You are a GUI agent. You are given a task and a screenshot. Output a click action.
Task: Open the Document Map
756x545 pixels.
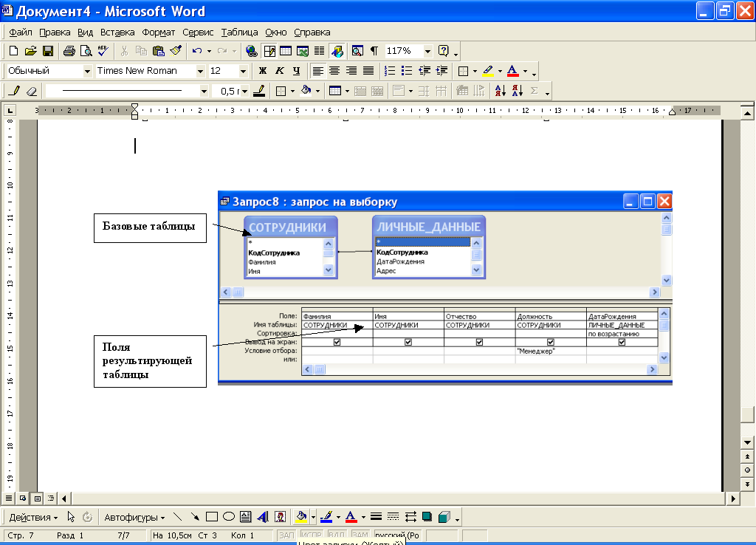tap(357, 51)
